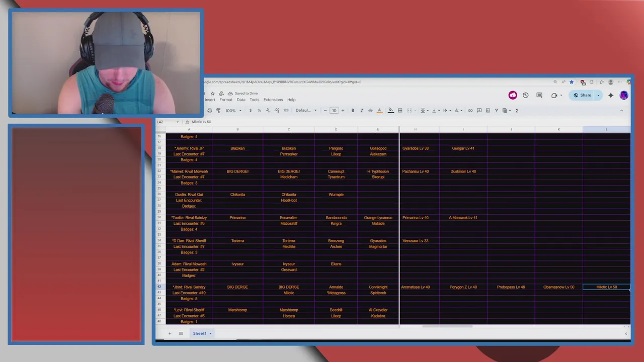The height and width of the screenshot is (362, 644).
Task: Open the Gemini sparkle icon
Action: click(611, 95)
